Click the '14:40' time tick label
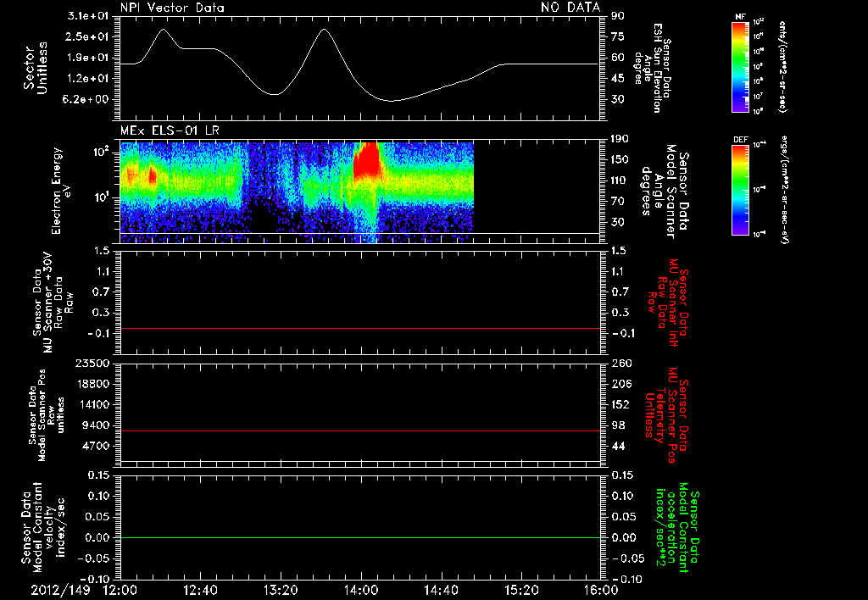This screenshot has height=600, width=868. (441, 590)
